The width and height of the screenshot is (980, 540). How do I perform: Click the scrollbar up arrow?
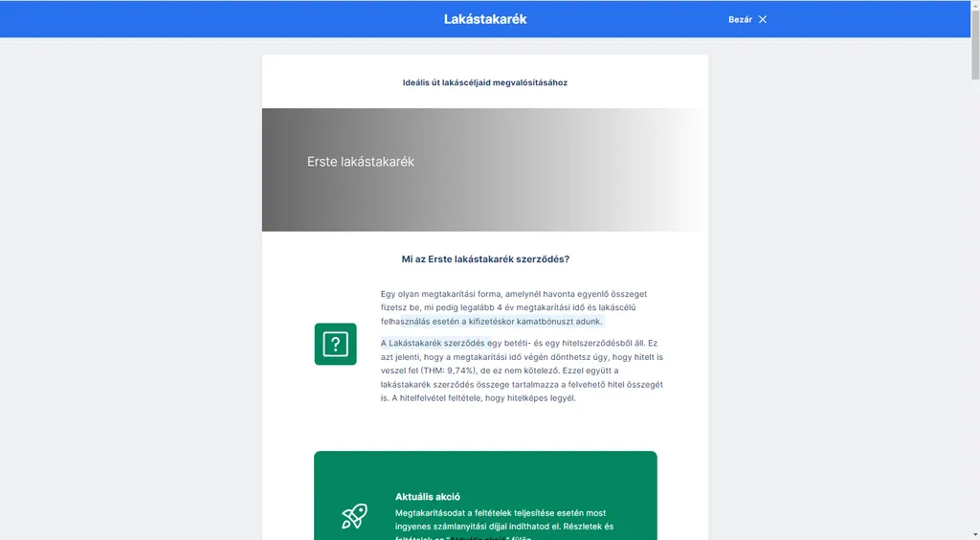[x=974, y=6]
